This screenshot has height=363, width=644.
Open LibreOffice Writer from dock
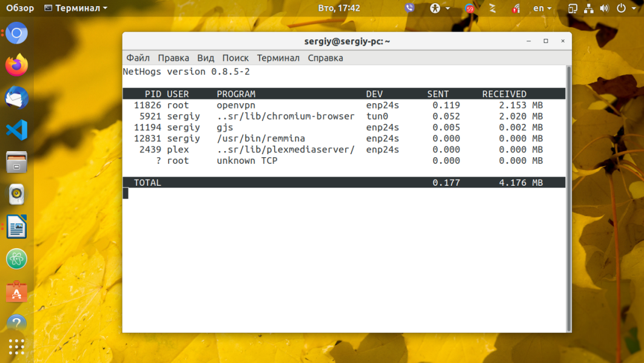16,227
